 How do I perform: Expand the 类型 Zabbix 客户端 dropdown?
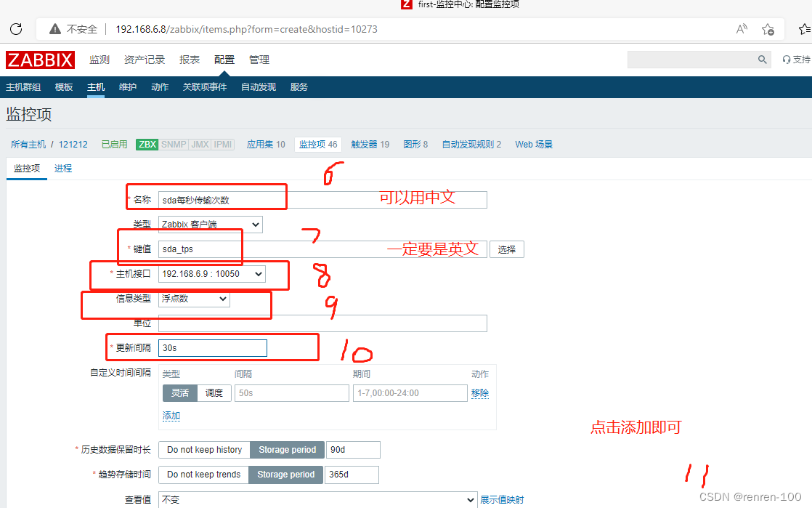tap(210, 225)
